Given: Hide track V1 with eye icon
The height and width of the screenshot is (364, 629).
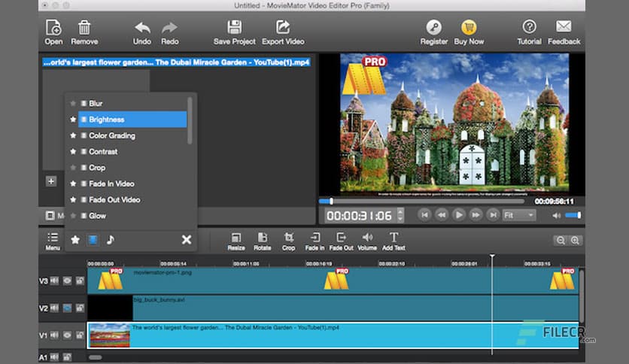Looking at the screenshot, I should (67, 335).
